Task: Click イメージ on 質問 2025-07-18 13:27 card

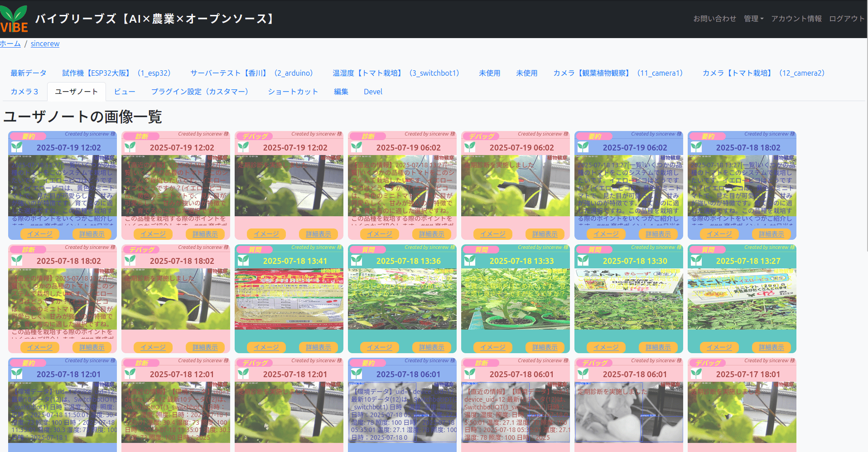Action: (x=719, y=347)
